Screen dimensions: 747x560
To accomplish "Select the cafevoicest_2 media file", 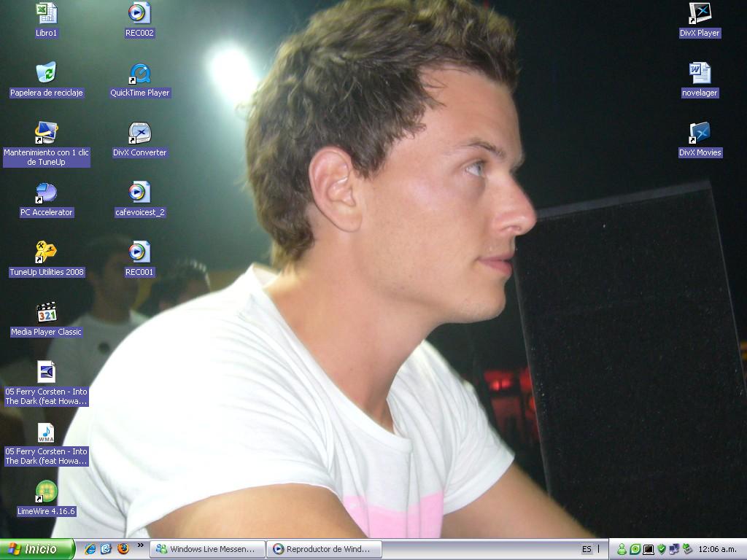I will 139,192.
